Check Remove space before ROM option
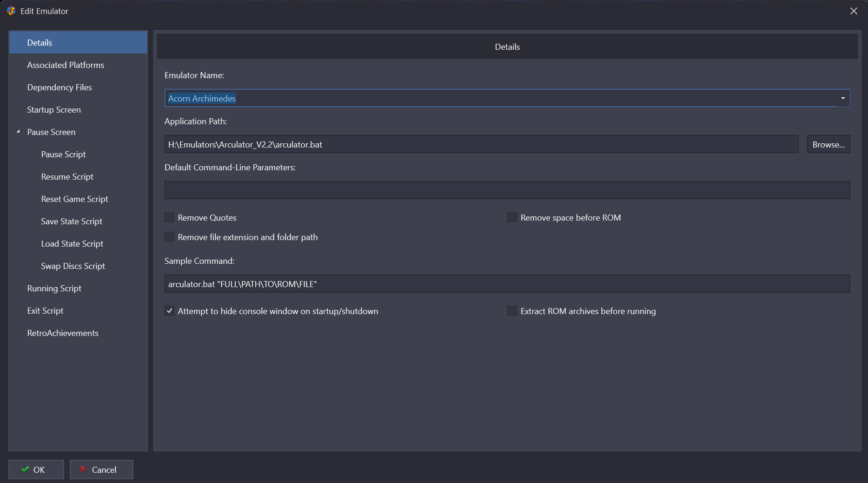Viewport: 868px width, 483px height. click(x=512, y=217)
